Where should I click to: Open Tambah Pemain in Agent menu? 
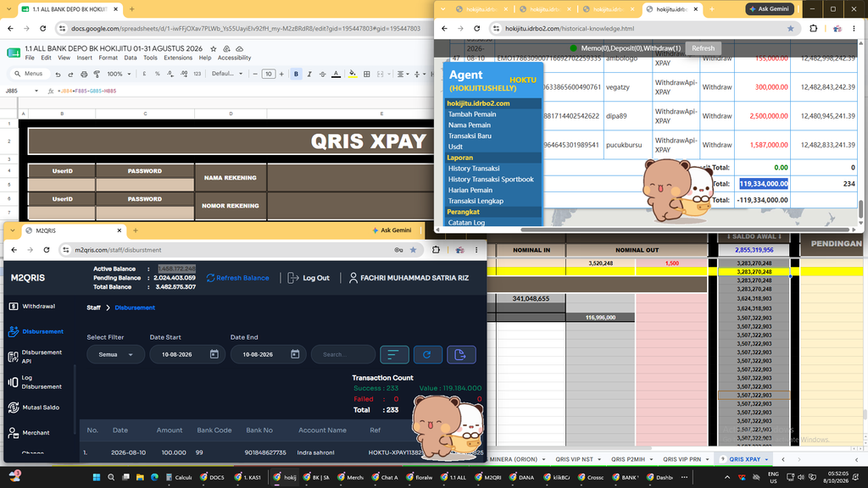pos(472,114)
